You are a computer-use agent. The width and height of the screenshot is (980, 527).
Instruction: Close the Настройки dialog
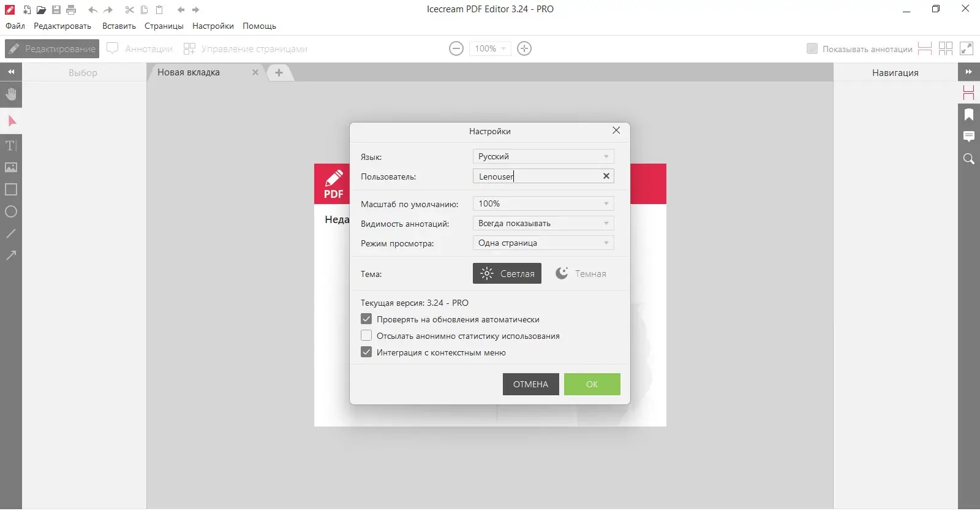616,131
